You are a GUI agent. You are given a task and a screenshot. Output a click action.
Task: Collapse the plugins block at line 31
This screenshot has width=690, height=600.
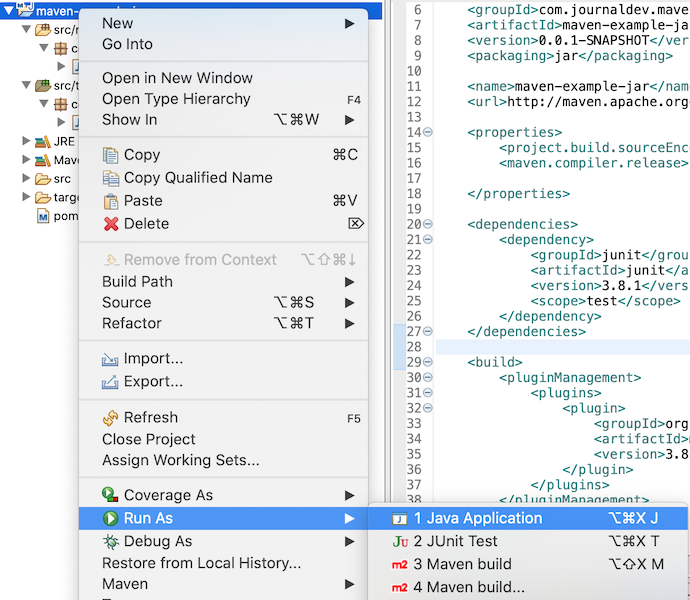point(428,393)
